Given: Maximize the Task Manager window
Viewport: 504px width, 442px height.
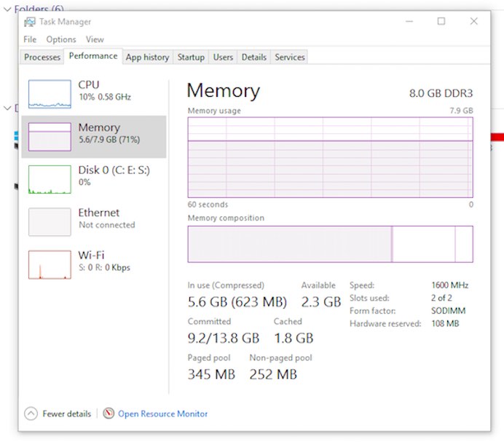Looking at the screenshot, I should coord(441,22).
